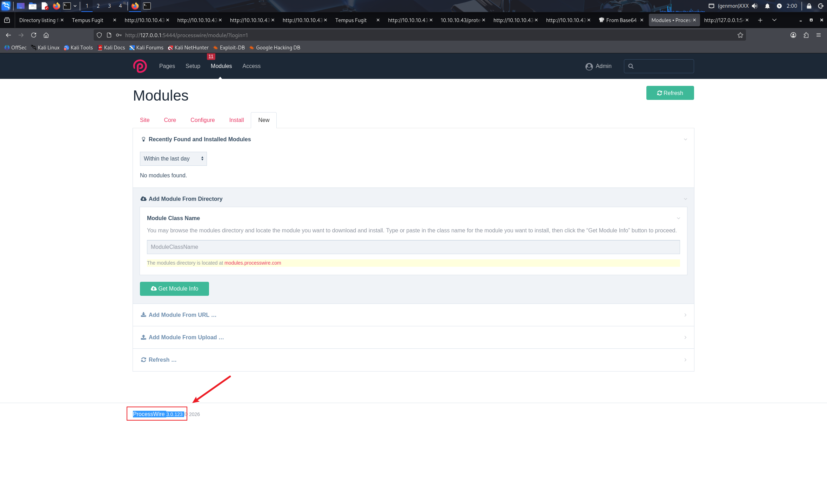
Task: Bookmark page with the star icon
Action: pos(740,35)
